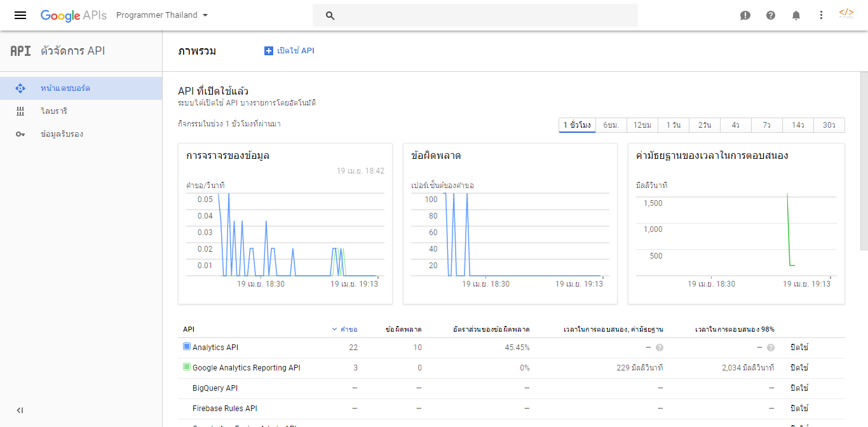Viewport: 868px width, 427px height.
Task: Toggle the blue Analytics API color swatch
Action: click(187, 347)
